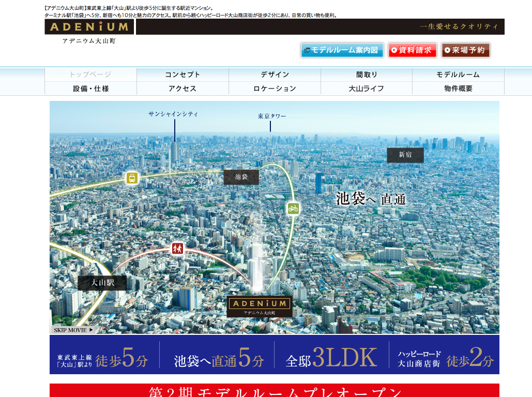Navigate to 設備・仕様 page

coord(91,89)
